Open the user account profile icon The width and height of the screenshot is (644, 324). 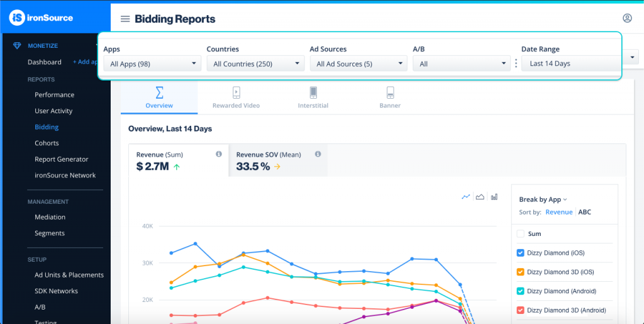pos(627,18)
